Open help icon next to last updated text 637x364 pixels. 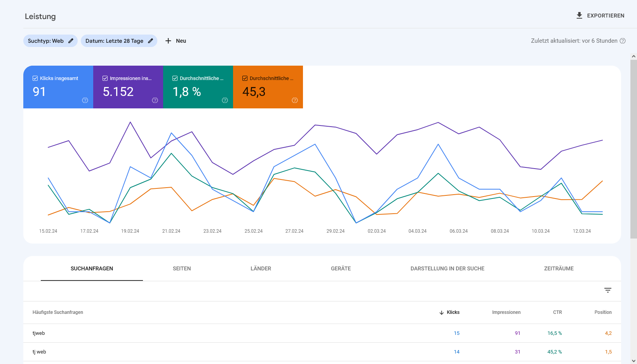[623, 41]
